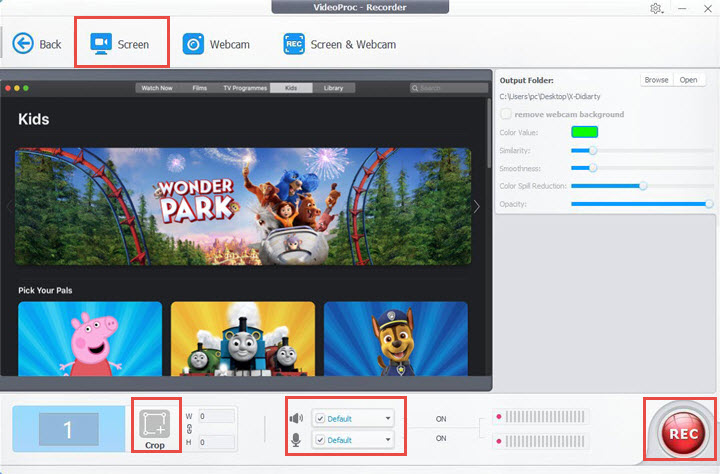Select display 1 monitor thumbnail

click(x=68, y=429)
